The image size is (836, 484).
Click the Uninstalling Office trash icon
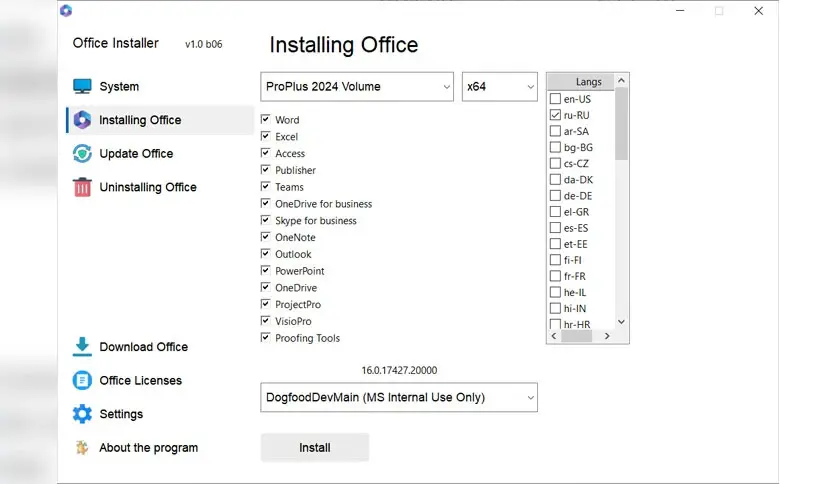click(x=82, y=187)
